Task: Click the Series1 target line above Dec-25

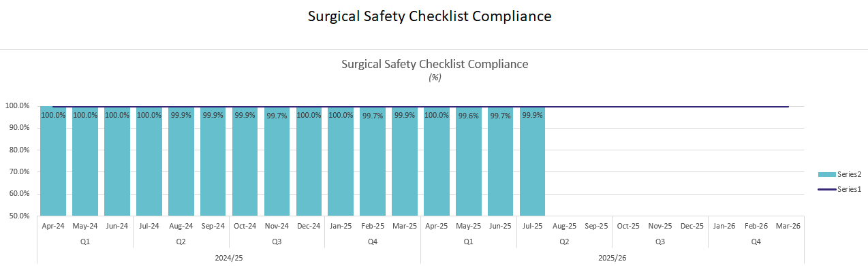Action: pyautogui.click(x=692, y=107)
